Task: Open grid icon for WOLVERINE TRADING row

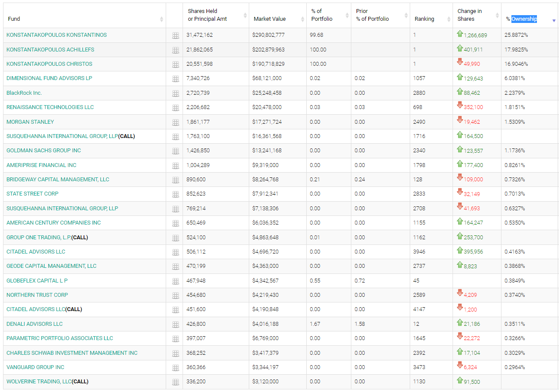Action: click(x=175, y=382)
